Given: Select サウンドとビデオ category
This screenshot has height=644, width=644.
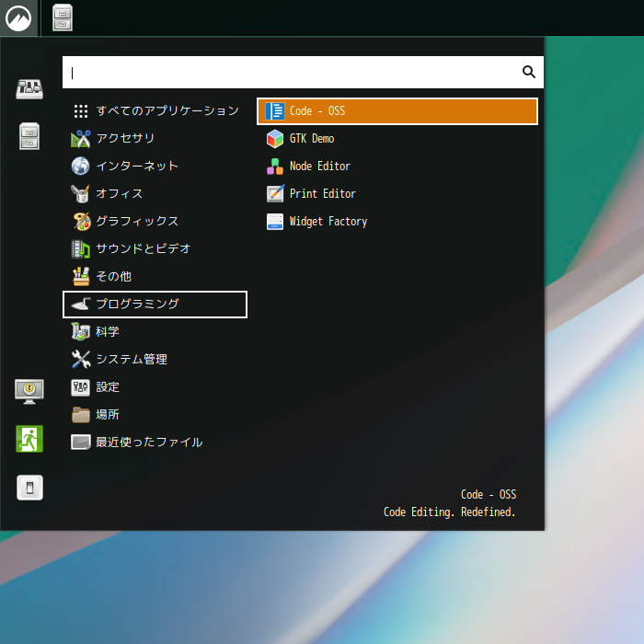Looking at the screenshot, I should point(155,249).
